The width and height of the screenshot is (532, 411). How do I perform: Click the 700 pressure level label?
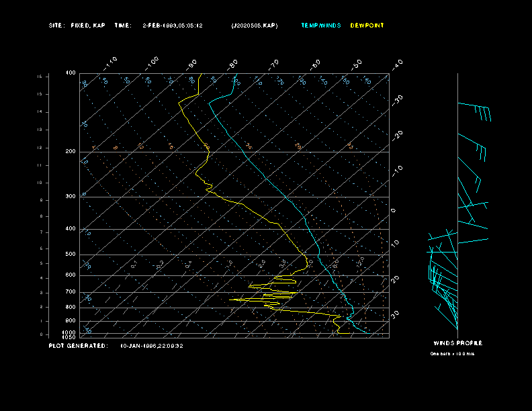click(71, 292)
